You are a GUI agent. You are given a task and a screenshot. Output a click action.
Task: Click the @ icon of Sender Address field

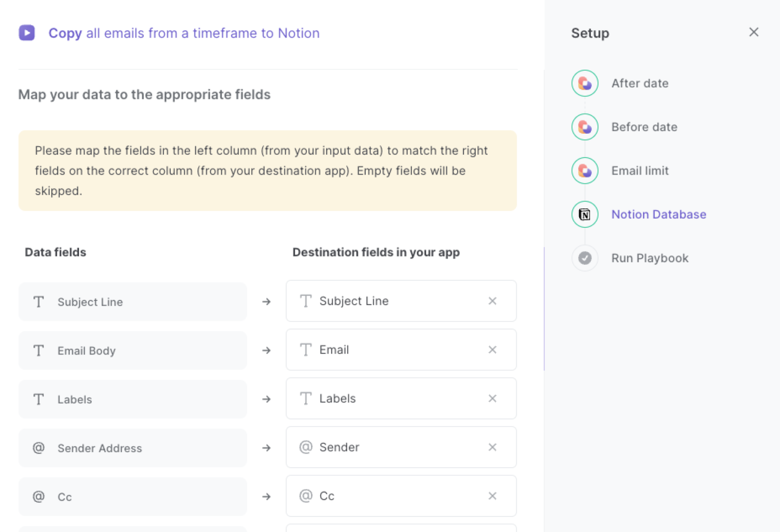click(39, 448)
